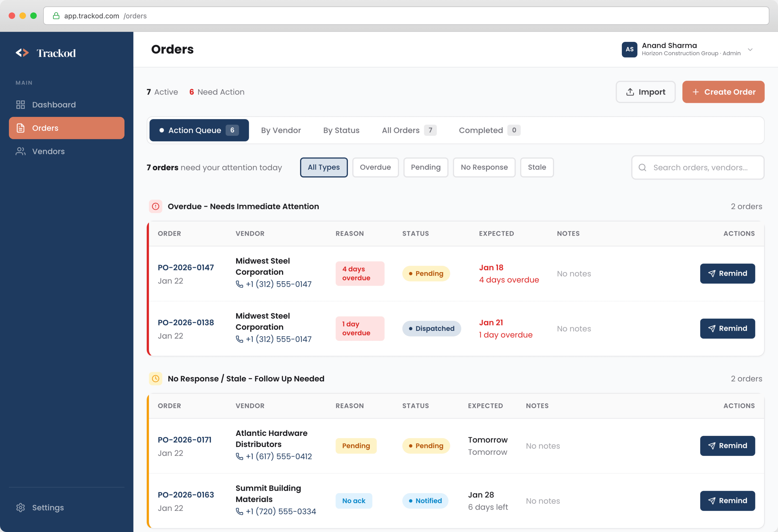Click the AS avatar in the header

629,49
